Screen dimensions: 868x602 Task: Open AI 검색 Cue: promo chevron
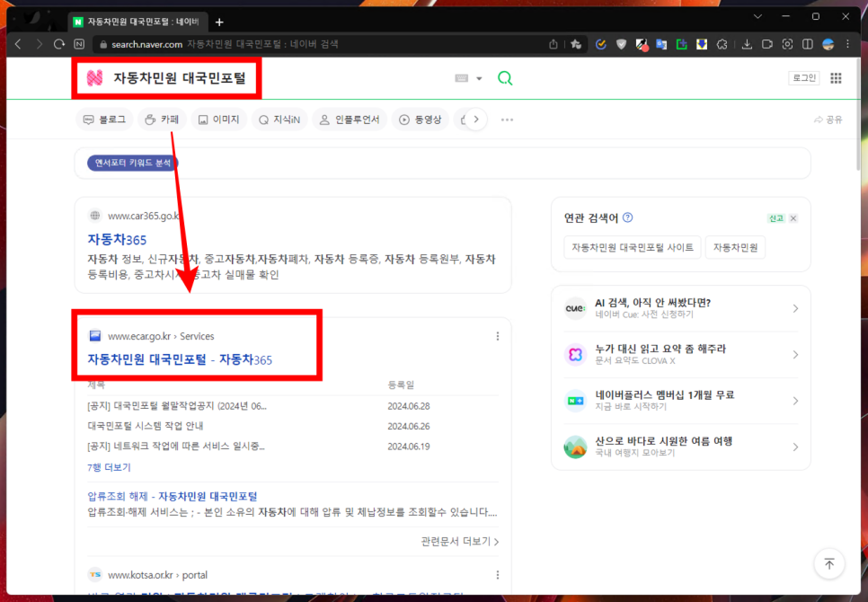tap(795, 308)
